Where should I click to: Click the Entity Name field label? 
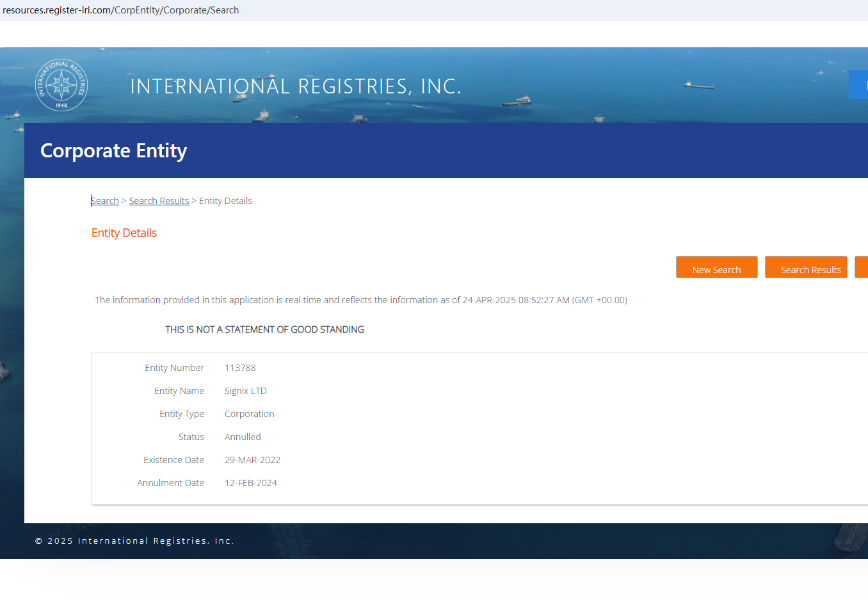coord(179,391)
